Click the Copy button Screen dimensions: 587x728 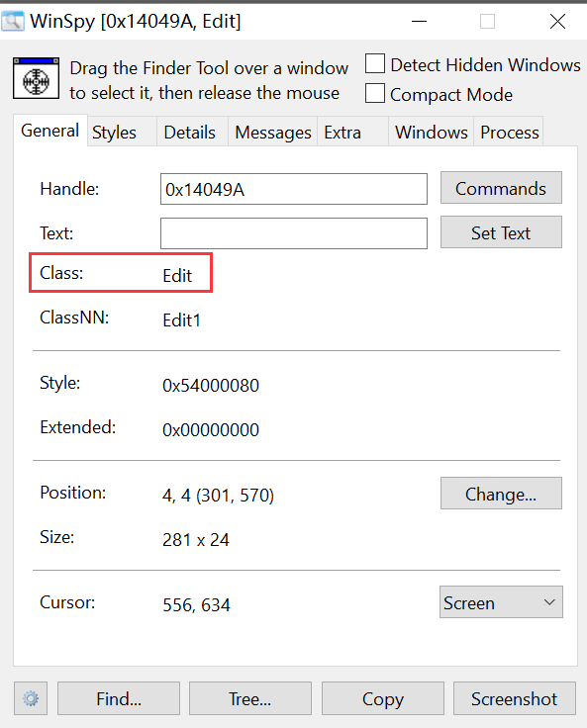[x=383, y=698]
